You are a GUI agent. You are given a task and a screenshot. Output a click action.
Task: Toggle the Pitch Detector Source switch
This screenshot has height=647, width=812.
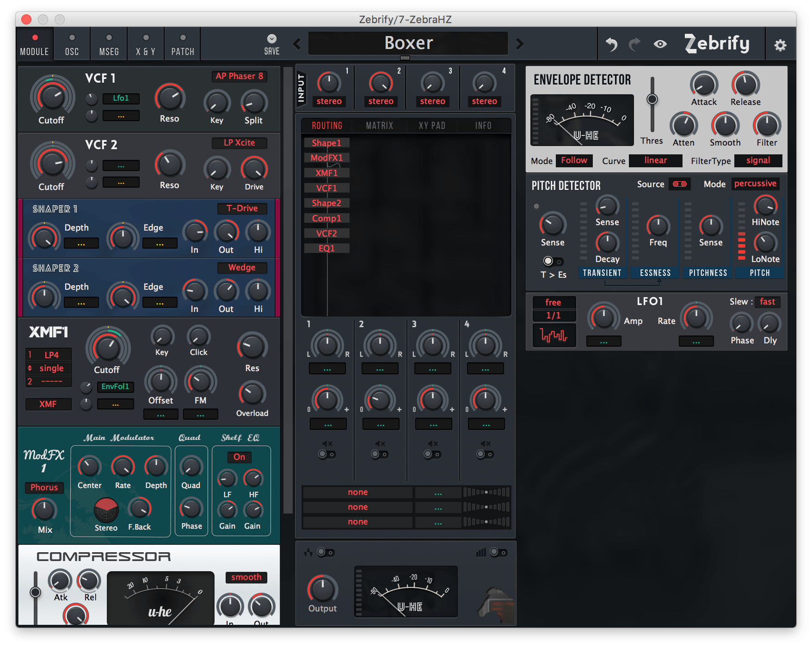tap(679, 184)
